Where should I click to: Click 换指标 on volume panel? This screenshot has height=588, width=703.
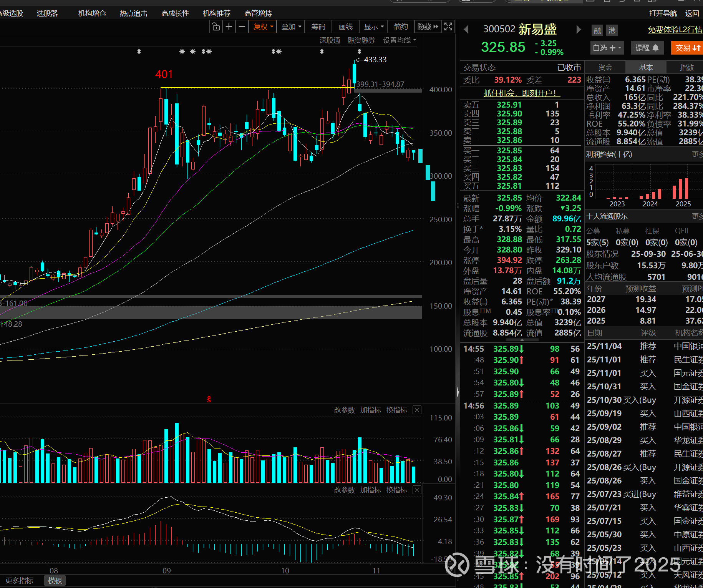397,410
